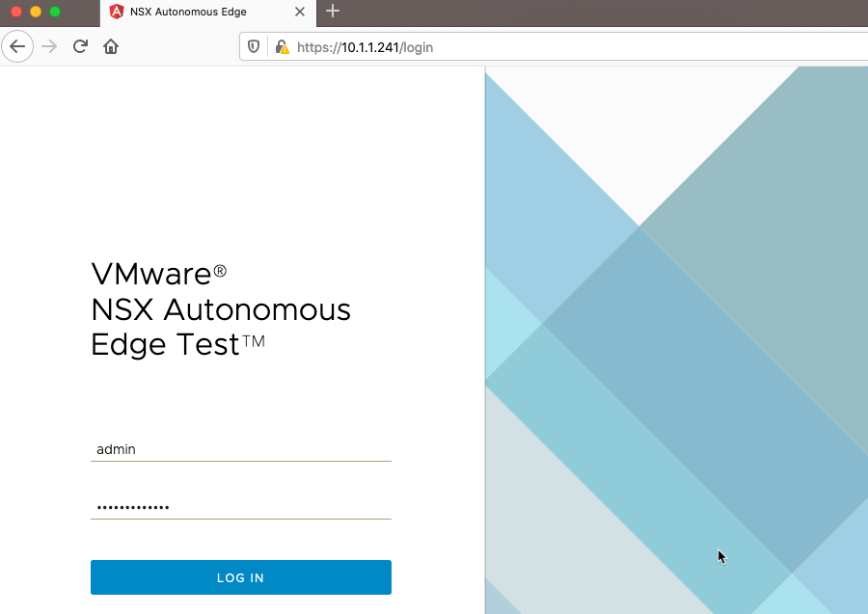Click the tracking protection shield icon

coord(255,46)
